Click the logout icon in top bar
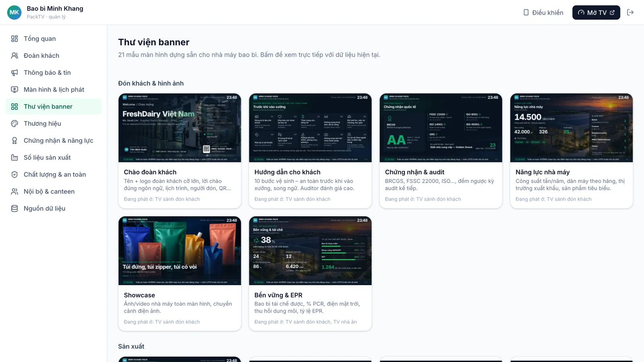The width and height of the screenshot is (644, 362). click(630, 12)
